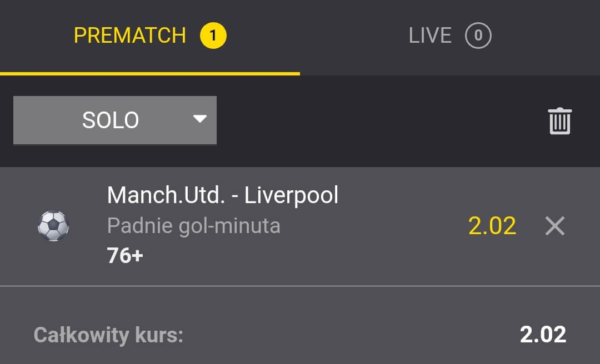Open the Manch.Utd. - Liverpool match
Viewport: 600px width, 364px height.
click(x=222, y=195)
